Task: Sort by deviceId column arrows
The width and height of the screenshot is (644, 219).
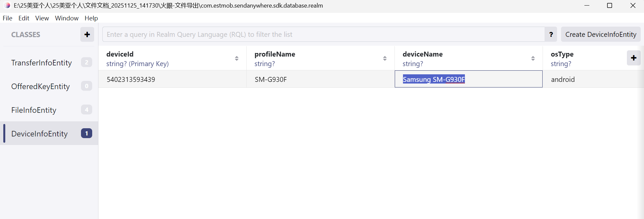Action: [237, 58]
